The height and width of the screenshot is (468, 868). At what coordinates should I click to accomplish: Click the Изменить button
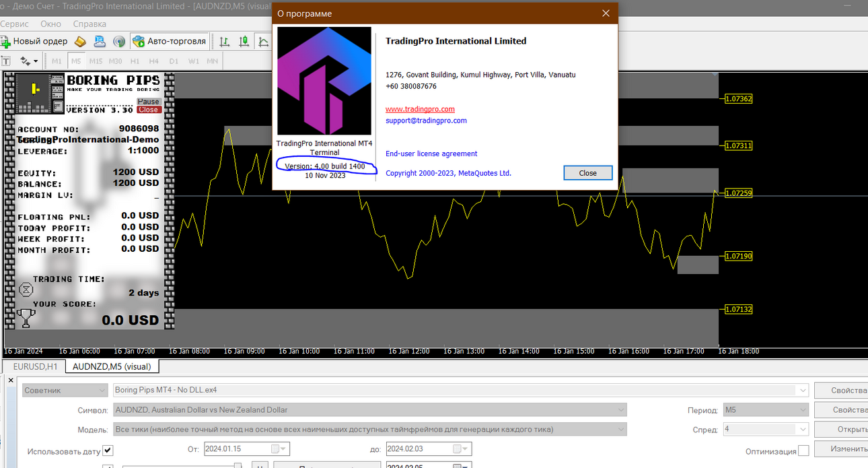pos(841,448)
